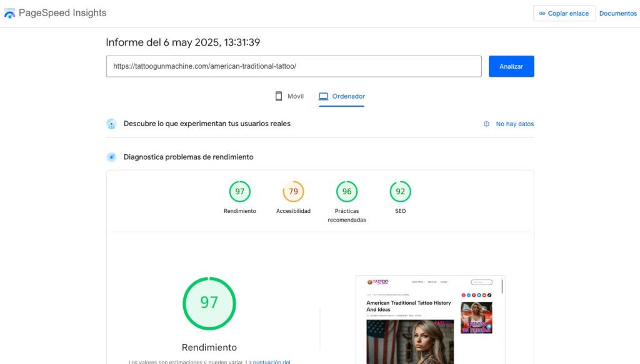Viewport: 640px width, 364px height.
Task: Click the performance diagnosis section icon
Action: 111,157
